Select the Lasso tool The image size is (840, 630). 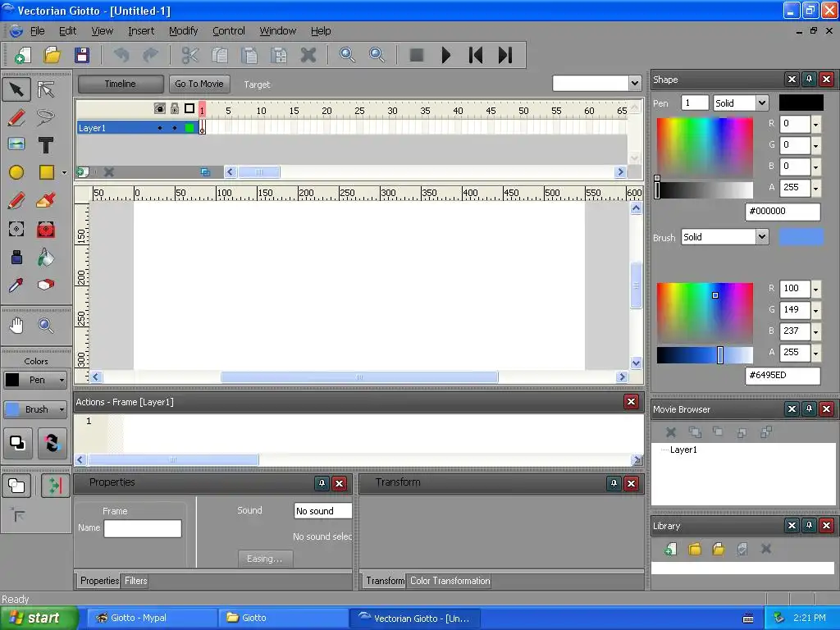tap(46, 117)
